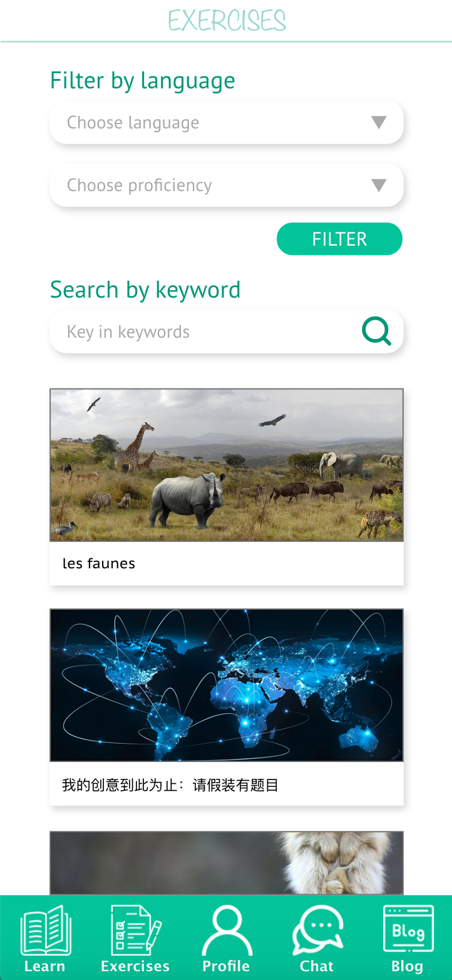The width and height of the screenshot is (452, 980).
Task: Click the EXERCISES page header title
Action: point(227,21)
